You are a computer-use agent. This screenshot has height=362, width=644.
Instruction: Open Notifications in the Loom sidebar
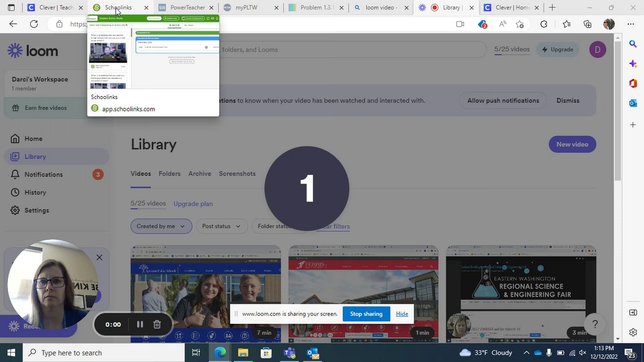(x=44, y=174)
